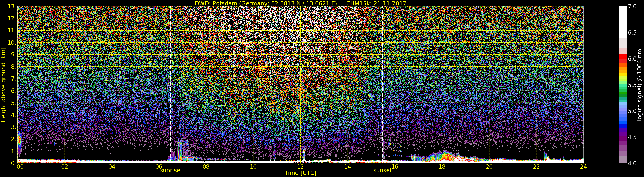Click the height axis tick '6.'

[x=14, y=91]
